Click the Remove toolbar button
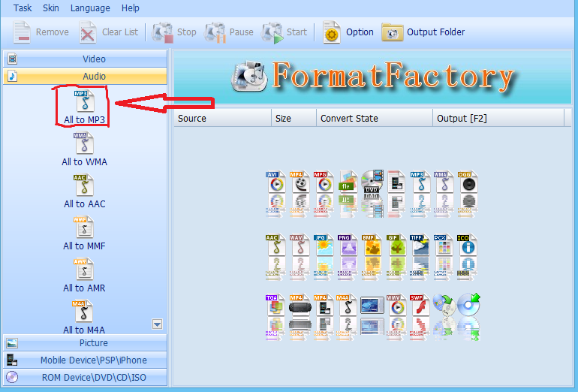This screenshot has width=578, height=392. coord(41,32)
